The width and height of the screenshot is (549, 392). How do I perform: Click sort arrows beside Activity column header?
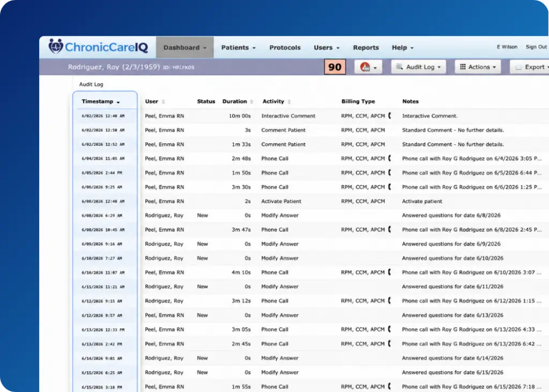(x=289, y=101)
